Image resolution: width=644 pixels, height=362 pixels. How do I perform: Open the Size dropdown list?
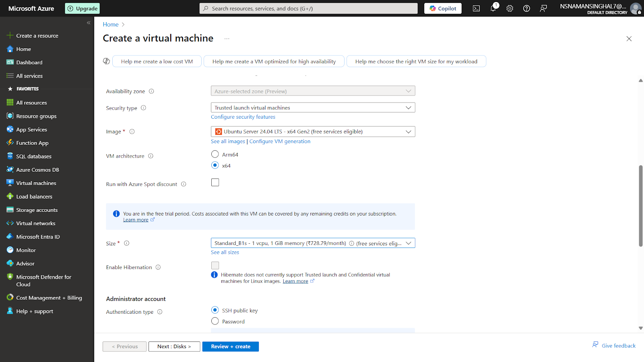pyautogui.click(x=313, y=243)
